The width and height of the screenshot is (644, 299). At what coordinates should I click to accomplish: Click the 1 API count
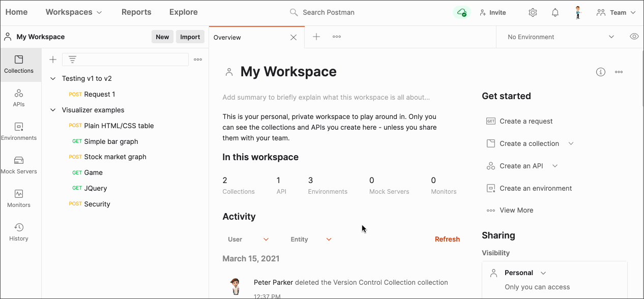281,186
